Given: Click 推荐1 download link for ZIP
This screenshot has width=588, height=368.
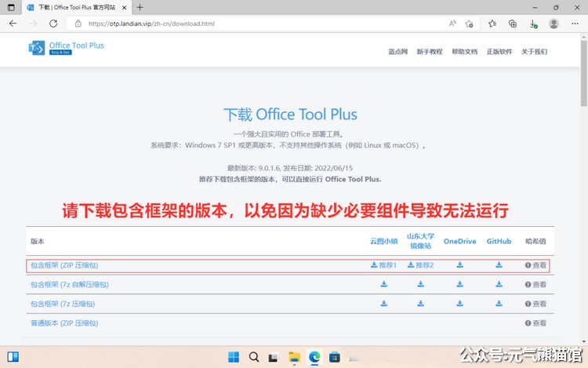Looking at the screenshot, I should click(x=384, y=265).
